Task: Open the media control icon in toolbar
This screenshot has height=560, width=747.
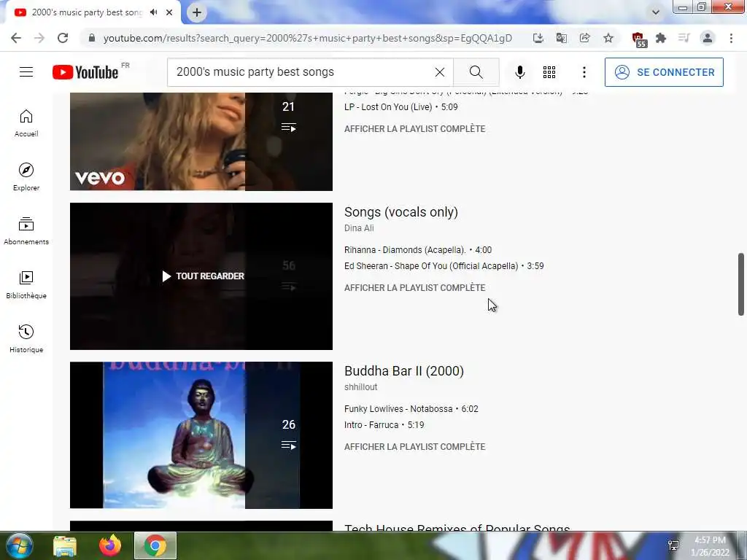Action: point(684,38)
